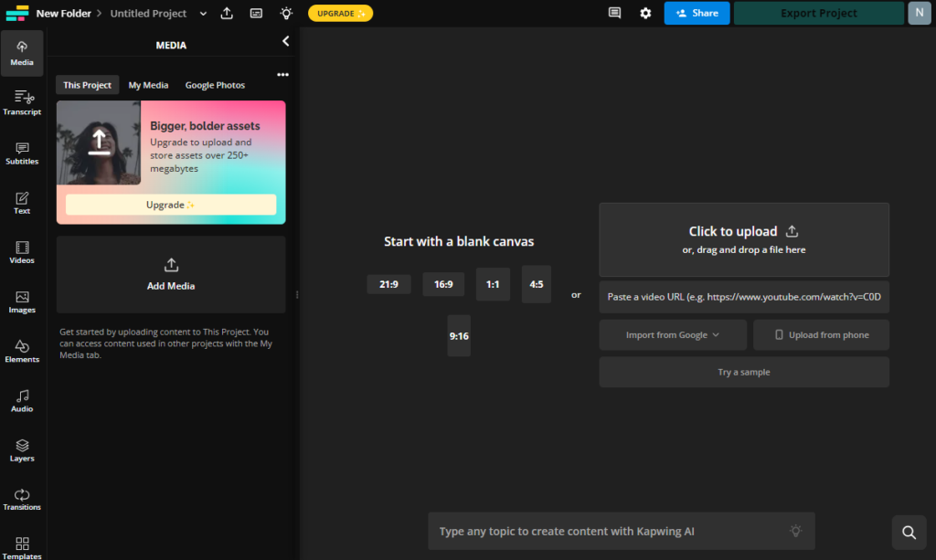This screenshot has width=936, height=560.
Task: Click the blue Share button
Action: (x=697, y=14)
